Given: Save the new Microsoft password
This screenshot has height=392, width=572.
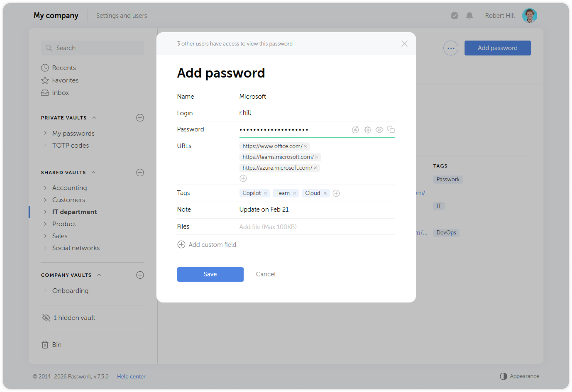Looking at the screenshot, I should [210, 274].
